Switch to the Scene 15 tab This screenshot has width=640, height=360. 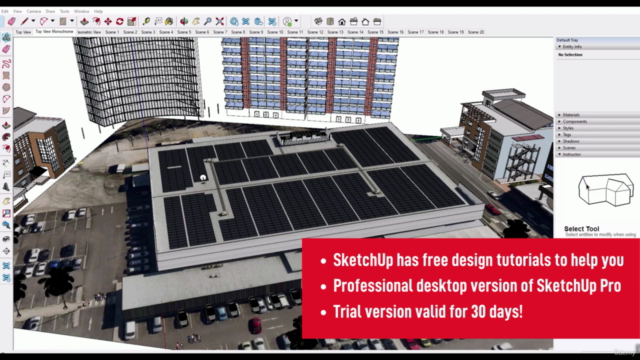click(x=376, y=32)
